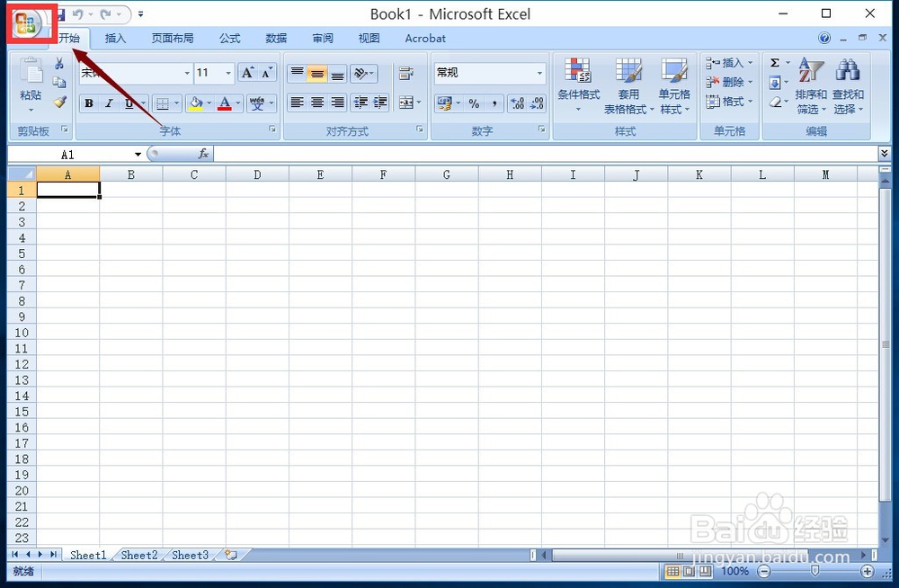Click the Copy icon in clipboard group
Viewport: 899px width, 588px height.
click(59, 83)
